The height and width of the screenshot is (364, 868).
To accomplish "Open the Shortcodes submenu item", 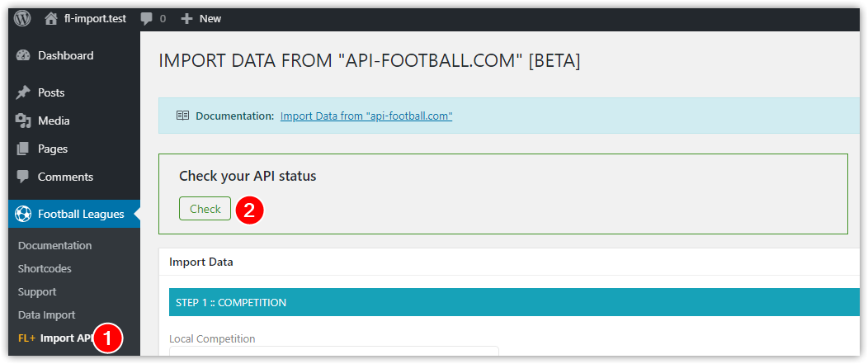I will tap(45, 269).
